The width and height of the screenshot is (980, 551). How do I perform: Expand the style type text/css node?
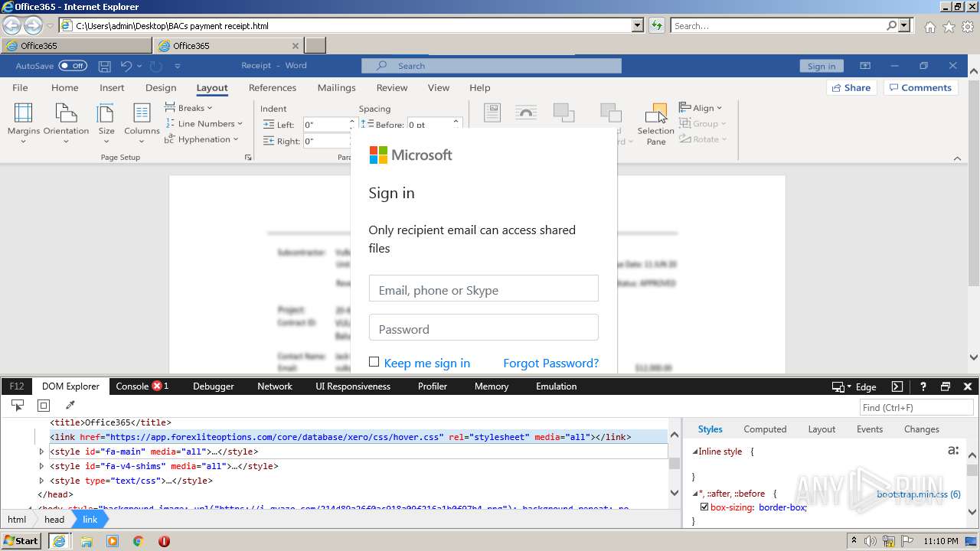(42, 481)
